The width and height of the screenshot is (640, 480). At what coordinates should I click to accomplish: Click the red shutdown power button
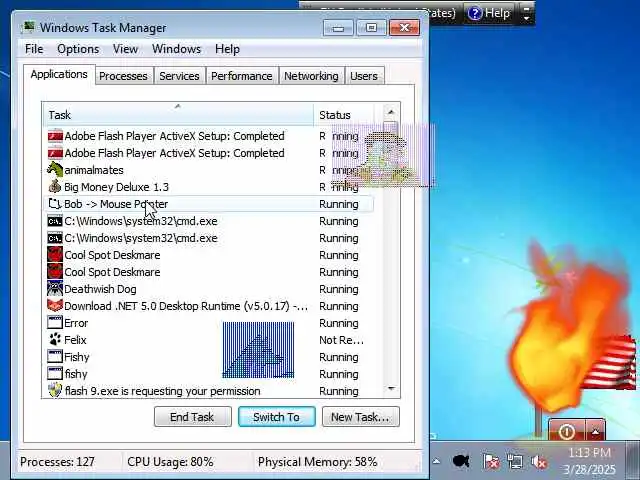[x=567, y=431]
